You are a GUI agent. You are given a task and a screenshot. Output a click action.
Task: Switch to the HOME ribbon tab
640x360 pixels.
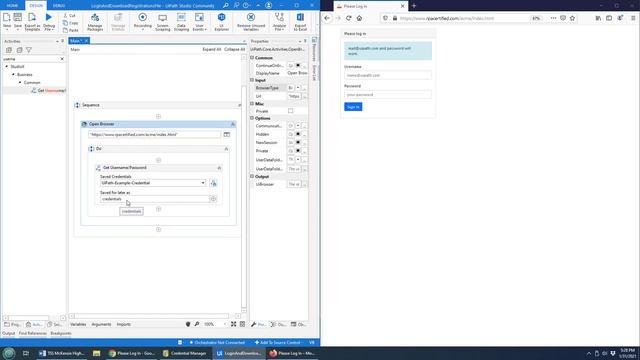point(12,5)
